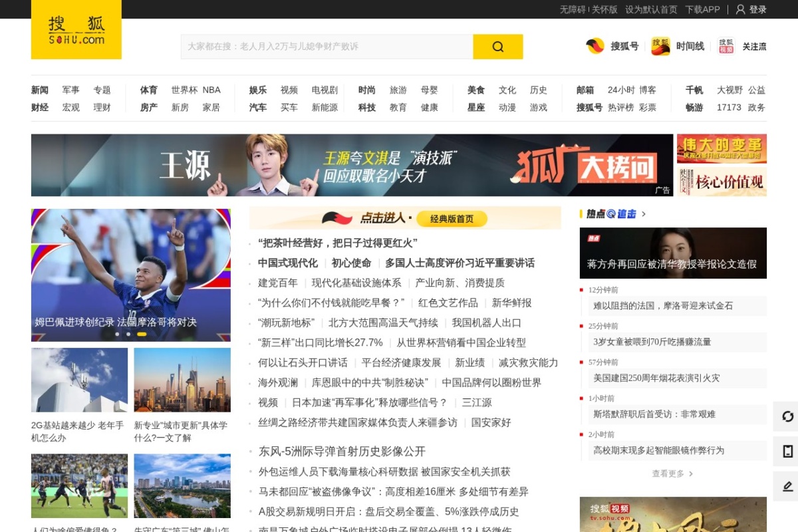Click the mobile phone floating sidebar icon
Image resolution: width=798 pixels, height=532 pixels.
tap(787, 452)
